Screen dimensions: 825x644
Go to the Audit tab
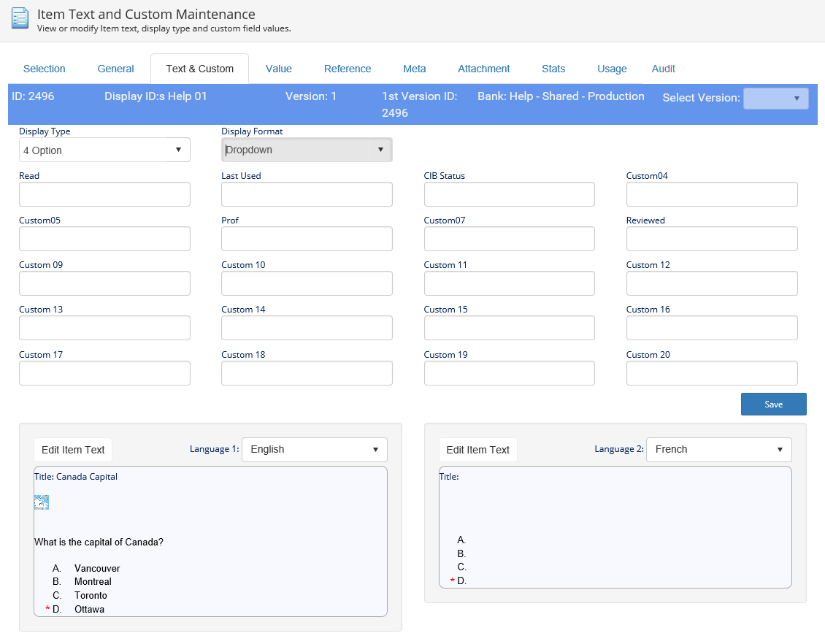tap(663, 69)
